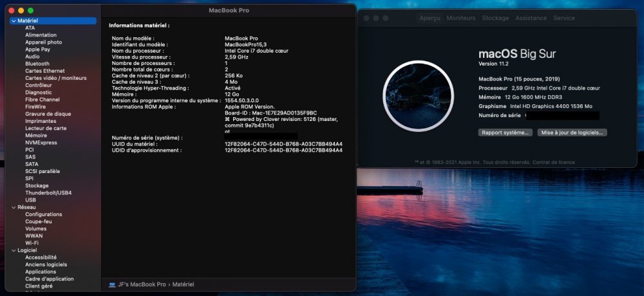Click the macOS Big Sur circular logo
The image size is (644, 296).
click(x=418, y=96)
